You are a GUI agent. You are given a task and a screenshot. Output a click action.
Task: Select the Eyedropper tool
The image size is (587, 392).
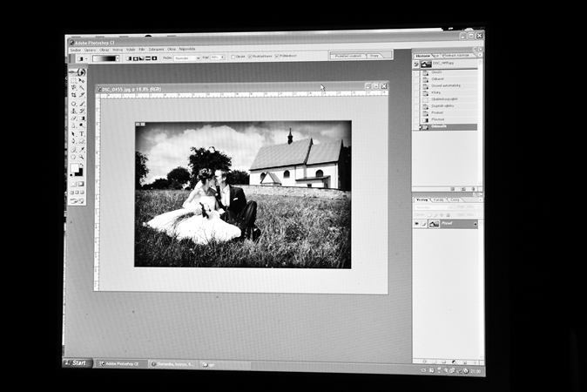point(82,149)
